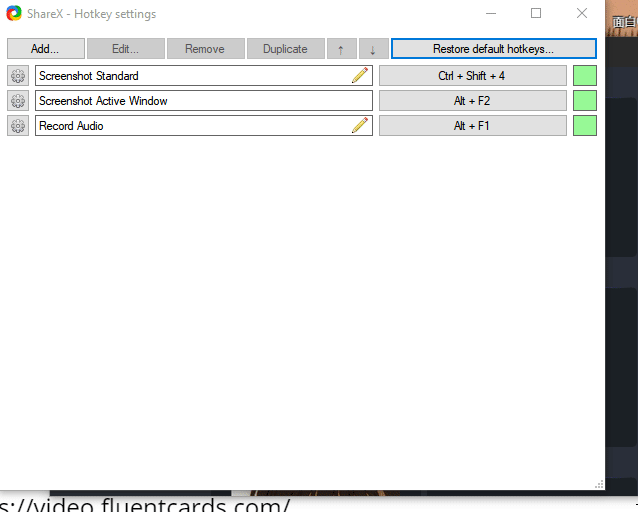
Task: Restore default hotkeys
Action: [x=494, y=49]
